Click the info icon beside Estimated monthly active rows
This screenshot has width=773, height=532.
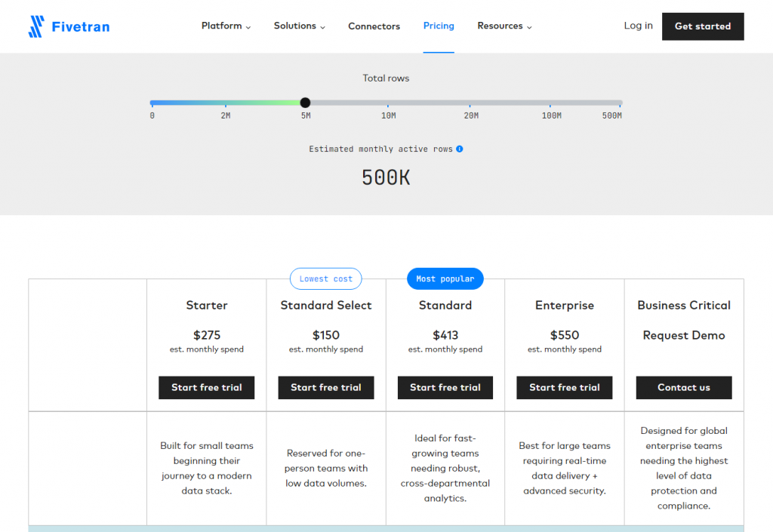(460, 149)
